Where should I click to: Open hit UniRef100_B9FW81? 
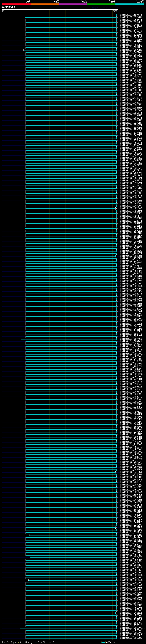[131, 17]
